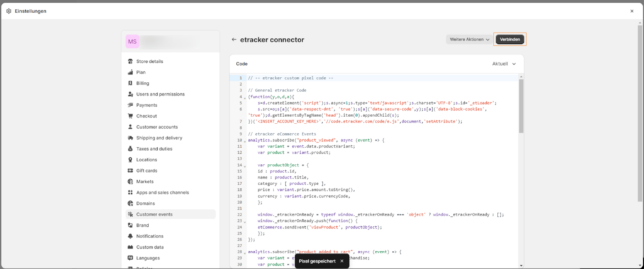Click the Gift cards icon
The width and height of the screenshot is (644, 269).
click(x=130, y=170)
